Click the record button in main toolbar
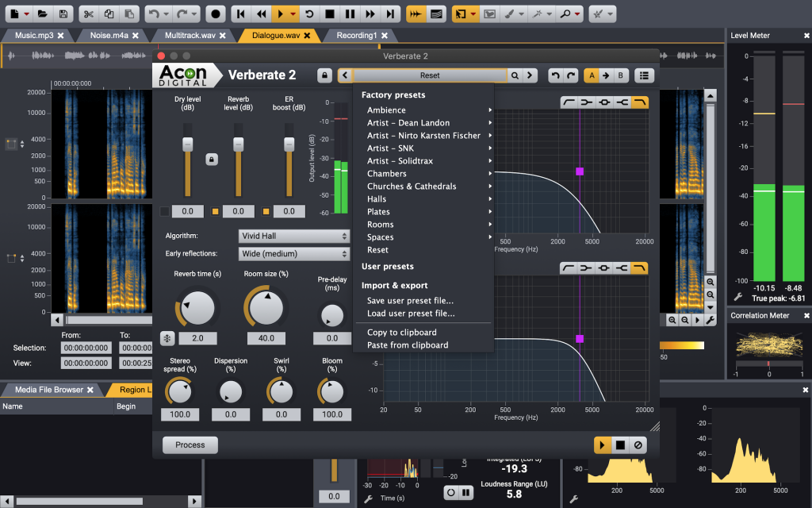This screenshot has height=508, width=812. point(216,13)
